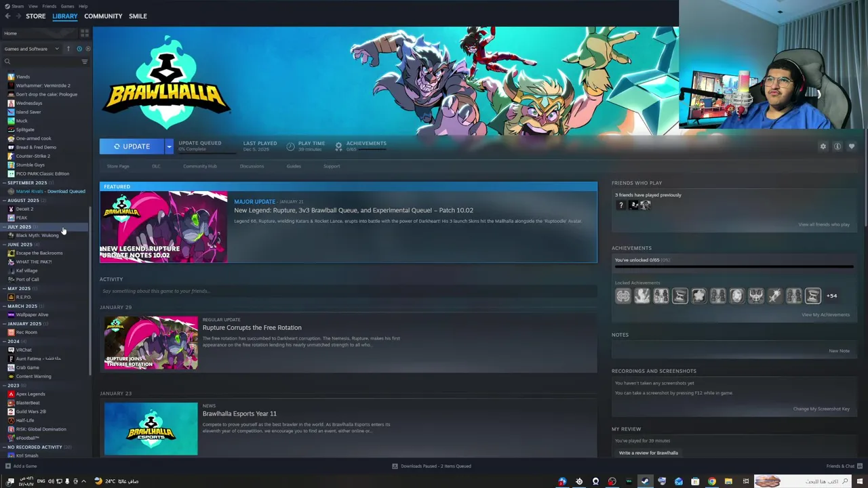This screenshot has width=868, height=488.
Task: Click the New Note button
Action: 839,351
